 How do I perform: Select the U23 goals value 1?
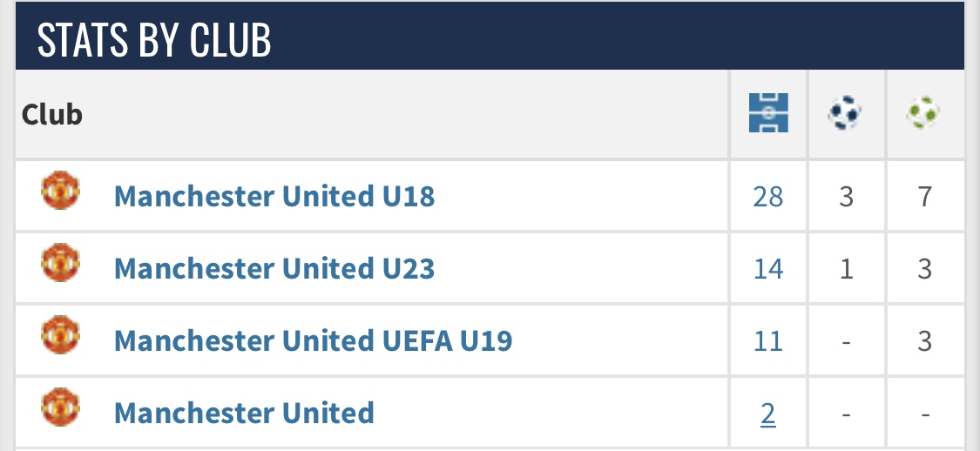[846, 269]
